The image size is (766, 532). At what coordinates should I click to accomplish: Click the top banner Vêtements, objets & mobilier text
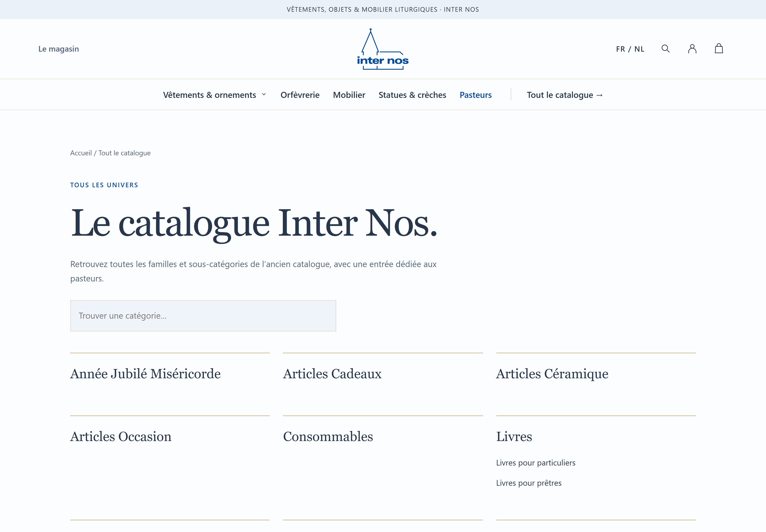pyautogui.click(x=383, y=9)
